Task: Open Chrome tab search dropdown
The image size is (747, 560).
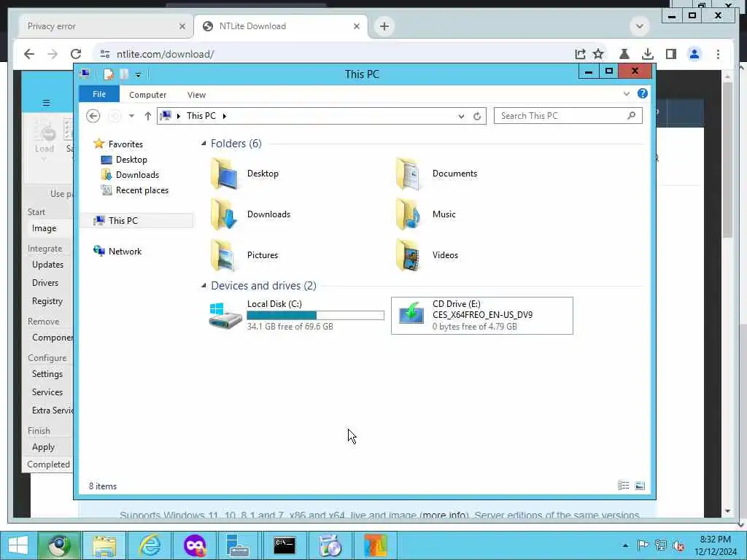Action: tap(639, 26)
